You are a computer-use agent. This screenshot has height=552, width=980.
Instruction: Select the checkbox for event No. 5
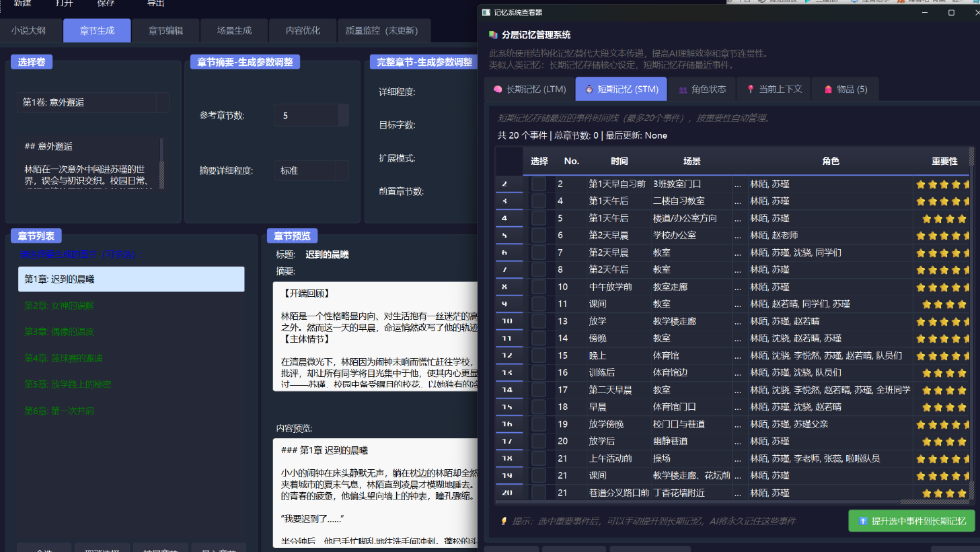pyautogui.click(x=539, y=218)
